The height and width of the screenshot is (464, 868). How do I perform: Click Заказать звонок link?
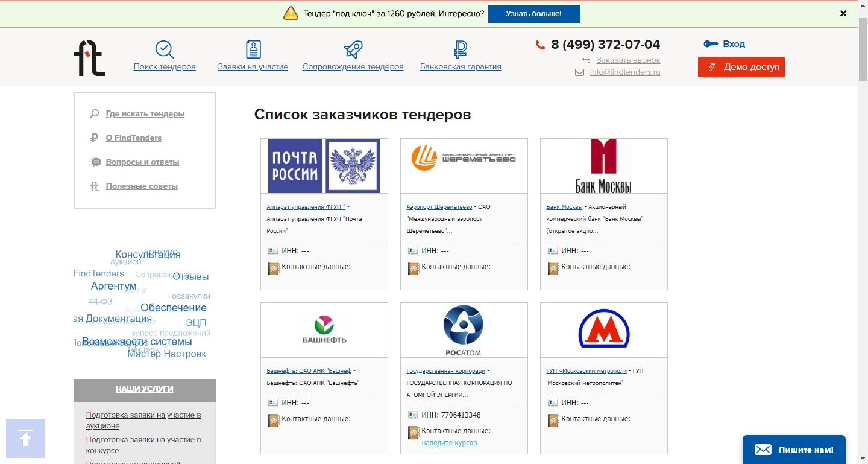[x=629, y=60]
